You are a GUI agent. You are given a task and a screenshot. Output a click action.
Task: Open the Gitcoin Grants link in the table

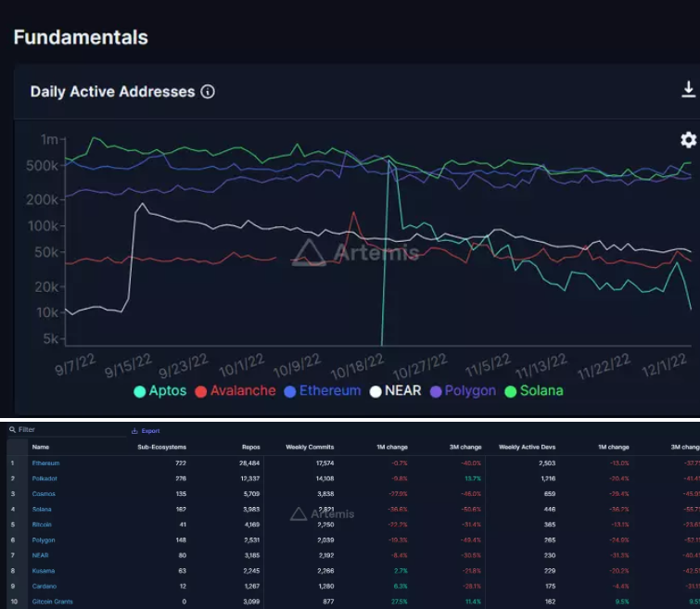tap(52, 602)
